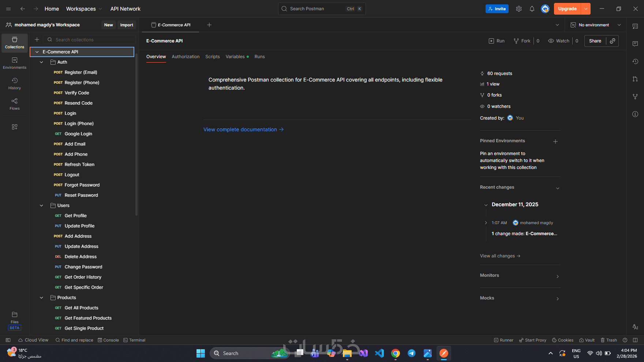Toggle Watch on the E-Commerce API collection
Viewport: 644px width, 362px height.
tap(559, 41)
